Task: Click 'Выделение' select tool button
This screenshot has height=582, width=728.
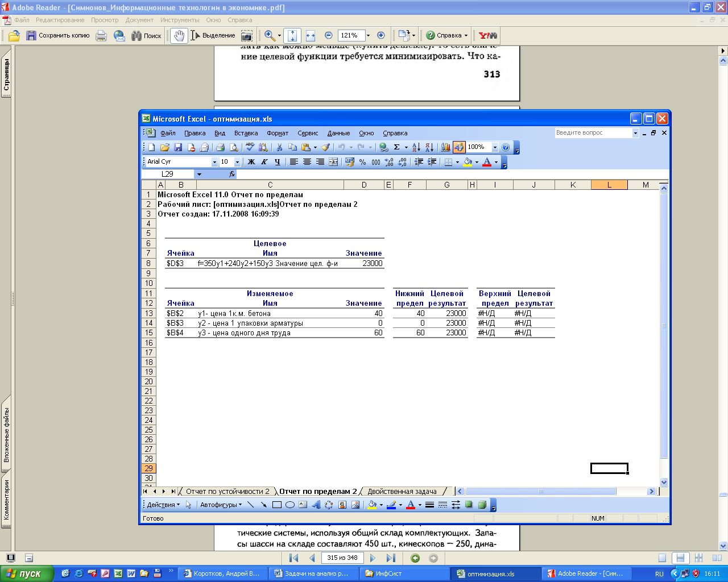Action: [x=213, y=36]
